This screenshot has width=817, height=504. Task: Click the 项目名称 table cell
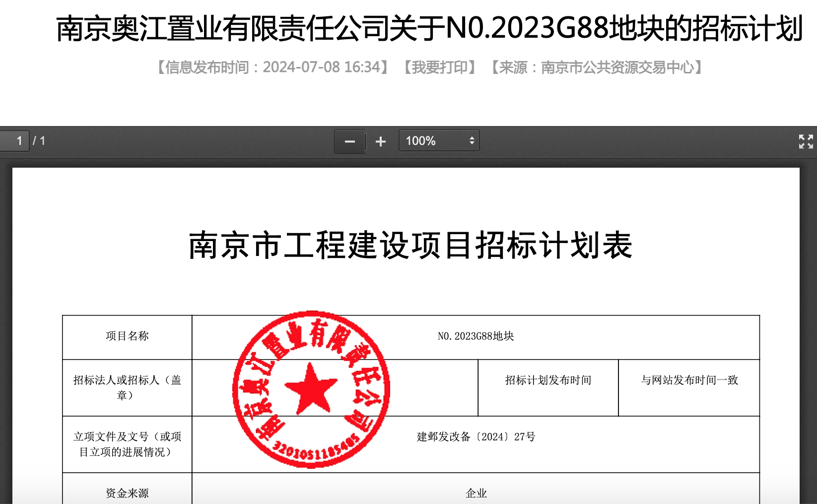click(127, 337)
